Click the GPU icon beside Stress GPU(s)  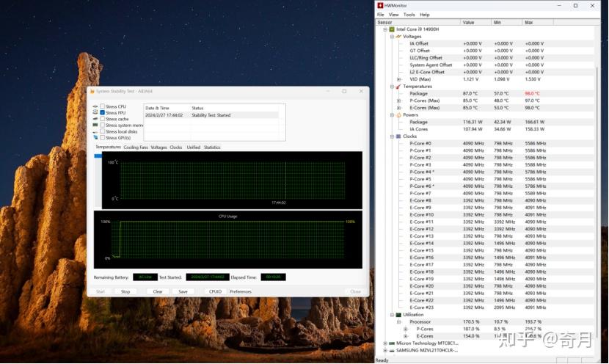pos(95,137)
